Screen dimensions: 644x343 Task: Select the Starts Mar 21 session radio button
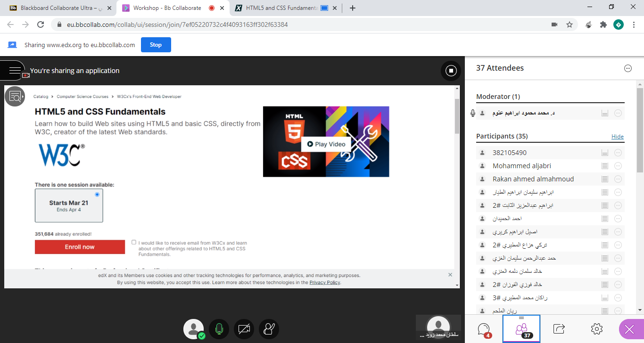[97, 194]
